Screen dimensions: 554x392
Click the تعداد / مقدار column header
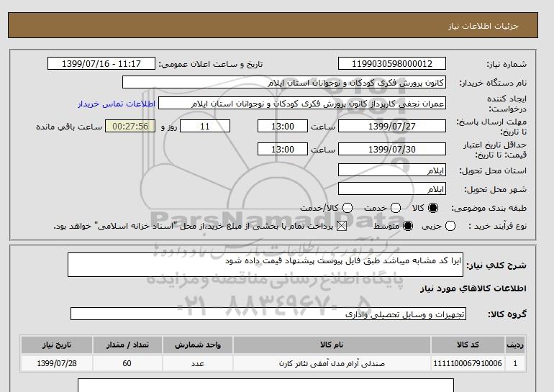click(127, 345)
